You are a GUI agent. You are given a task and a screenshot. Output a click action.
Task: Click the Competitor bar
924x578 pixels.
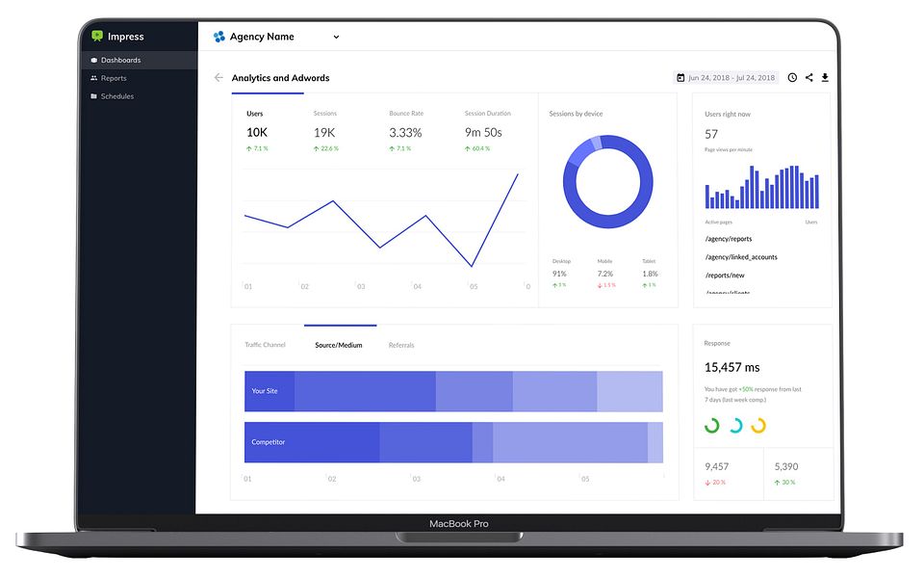[453, 442]
